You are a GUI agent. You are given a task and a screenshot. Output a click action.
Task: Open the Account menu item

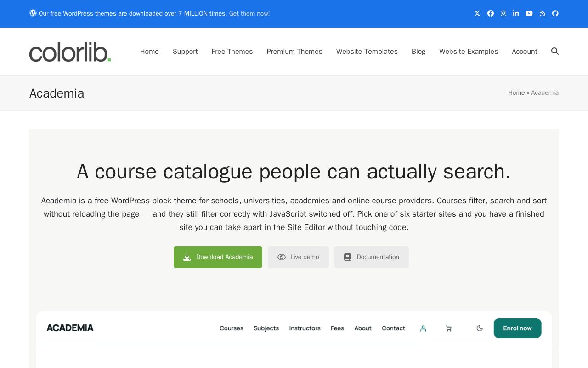click(x=525, y=52)
